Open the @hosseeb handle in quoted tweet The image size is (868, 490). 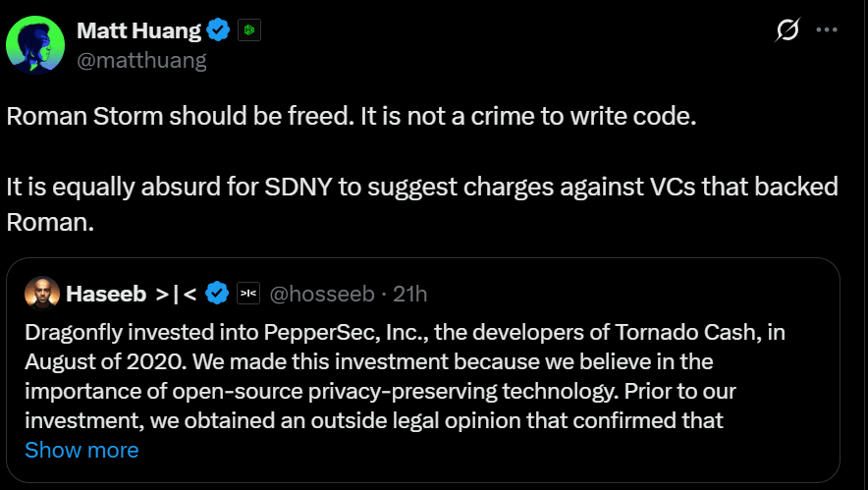324,294
